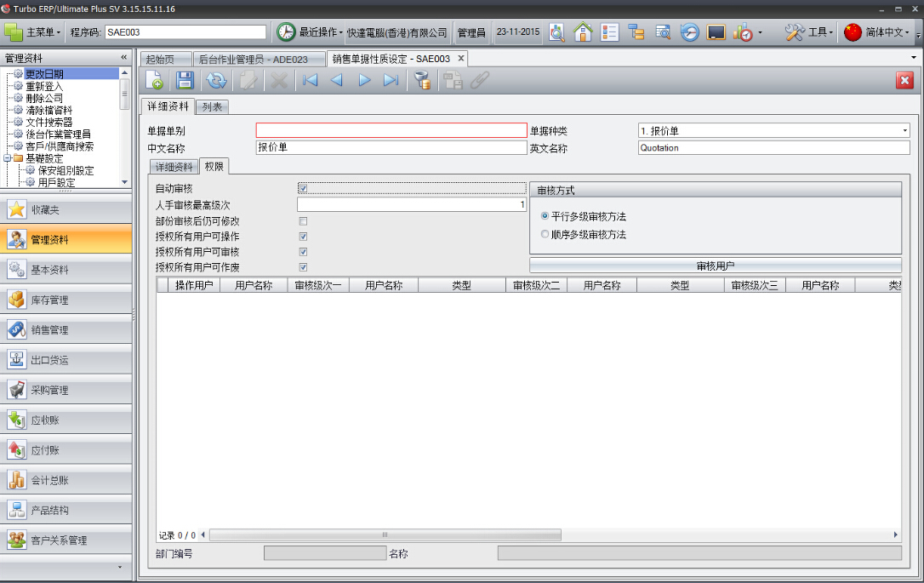This screenshot has width=924, height=583.
Task: Click the 审核用户 button
Action: tap(715, 266)
